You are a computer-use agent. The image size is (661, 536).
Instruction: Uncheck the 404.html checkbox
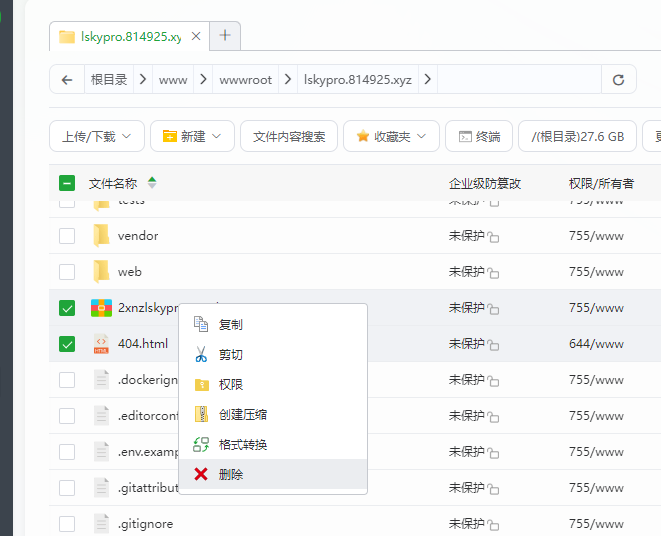pos(67,344)
